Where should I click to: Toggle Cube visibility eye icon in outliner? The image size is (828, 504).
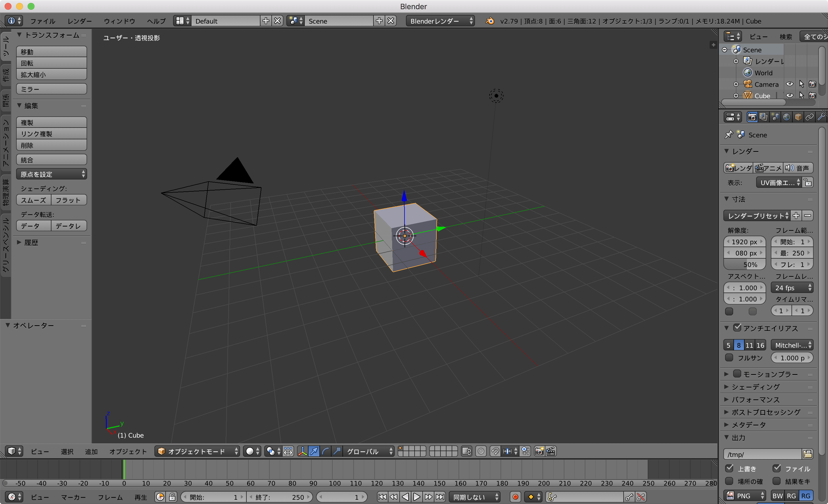point(789,96)
